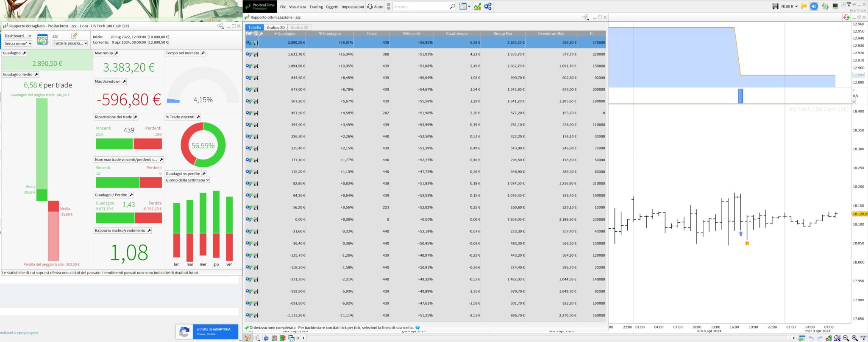Click the share icon in Rapporto ottimizzazione window
The image size is (868, 342).
pyautogui.click(x=585, y=17)
